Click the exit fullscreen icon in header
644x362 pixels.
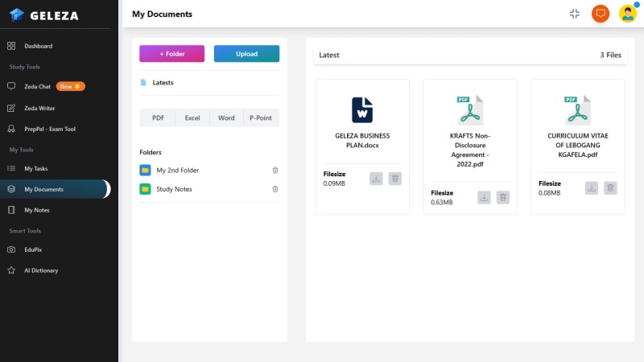(575, 14)
